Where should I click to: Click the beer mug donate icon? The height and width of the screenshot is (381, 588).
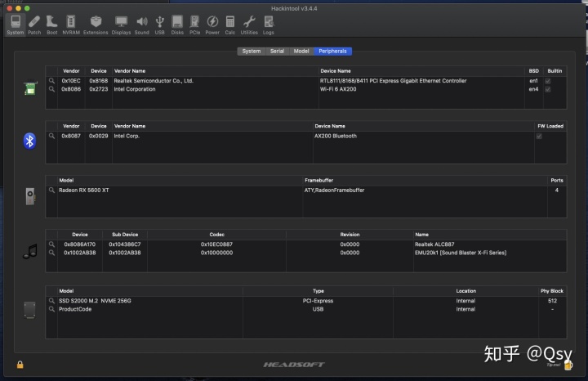point(568,365)
